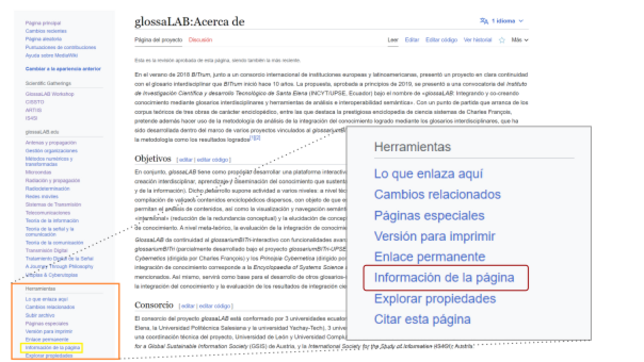This screenshot has width=644, height=362.
Task: Open the "ARTIIS" sidebar link
Action: coord(33,110)
